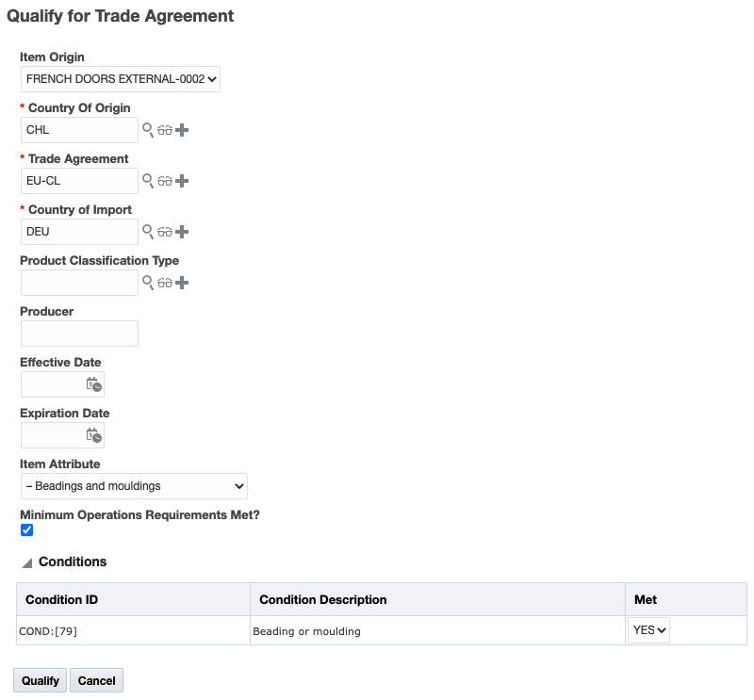This screenshot has height=700, width=754.
Task: Click the Qualify button
Action: [40, 680]
